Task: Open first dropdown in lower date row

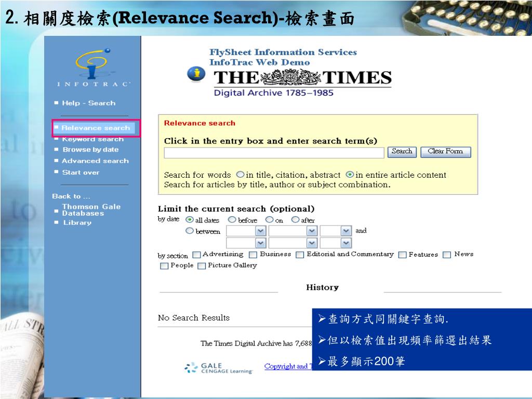Action: click(246, 243)
